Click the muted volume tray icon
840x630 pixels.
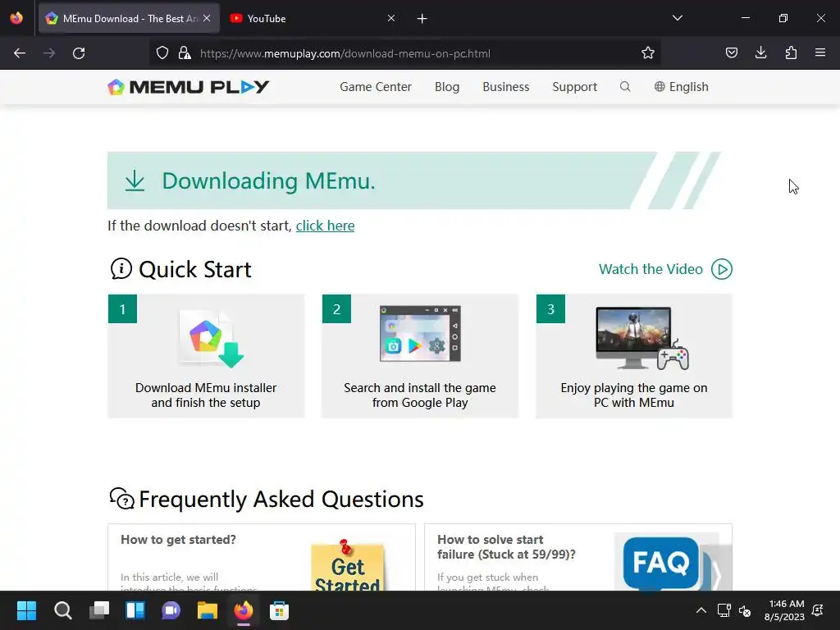click(745, 610)
